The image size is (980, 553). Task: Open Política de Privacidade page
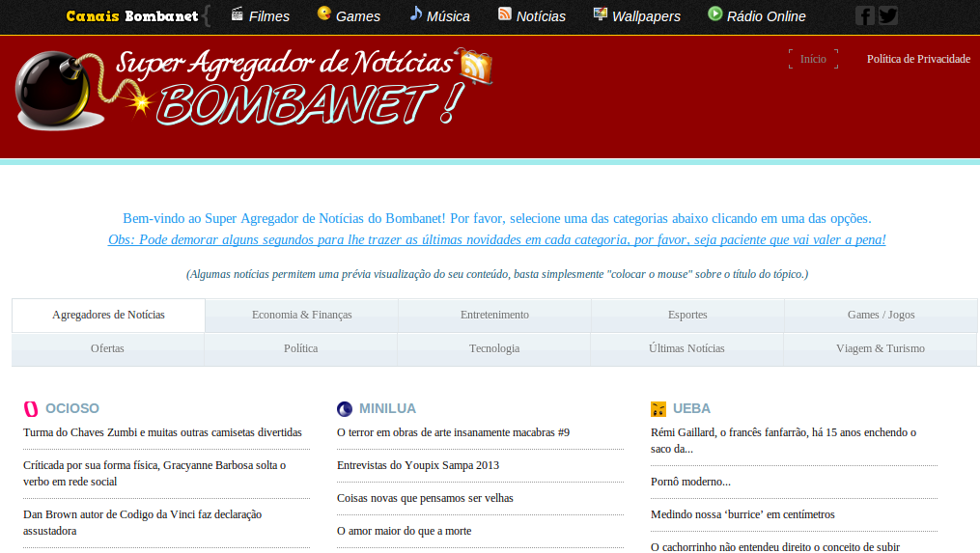click(918, 59)
